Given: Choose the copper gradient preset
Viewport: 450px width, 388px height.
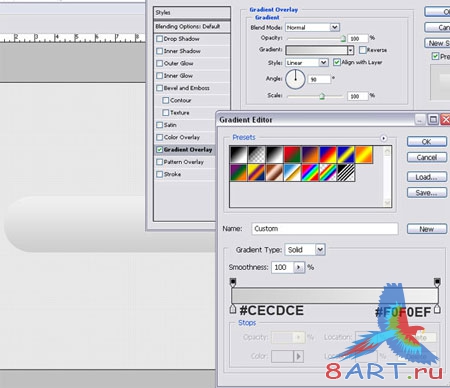Looking at the screenshot, I should tap(274, 173).
